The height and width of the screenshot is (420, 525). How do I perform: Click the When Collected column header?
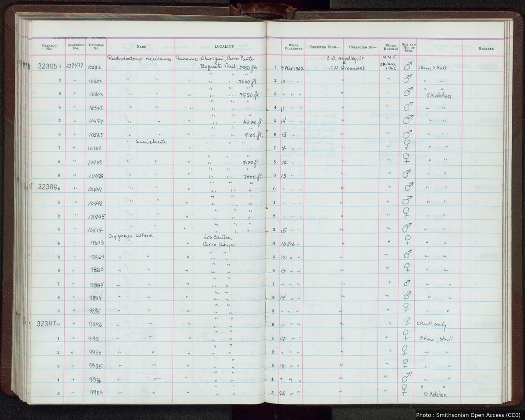click(294, 47)
